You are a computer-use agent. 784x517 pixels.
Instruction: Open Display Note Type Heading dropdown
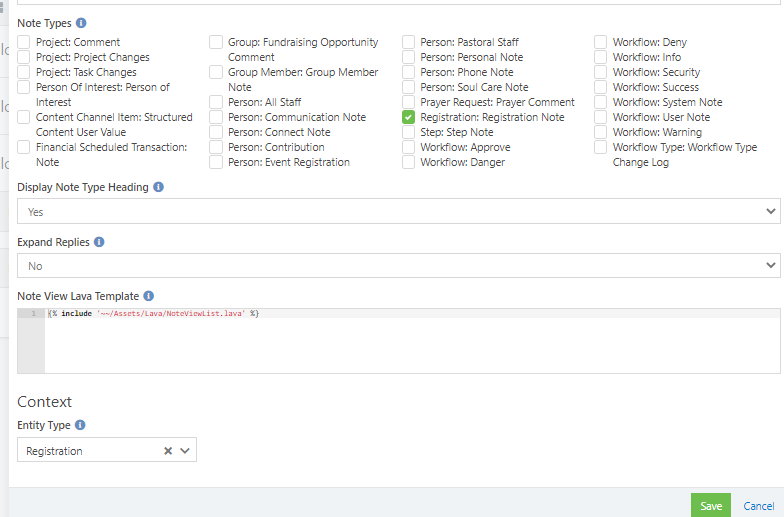pos(398,211)
